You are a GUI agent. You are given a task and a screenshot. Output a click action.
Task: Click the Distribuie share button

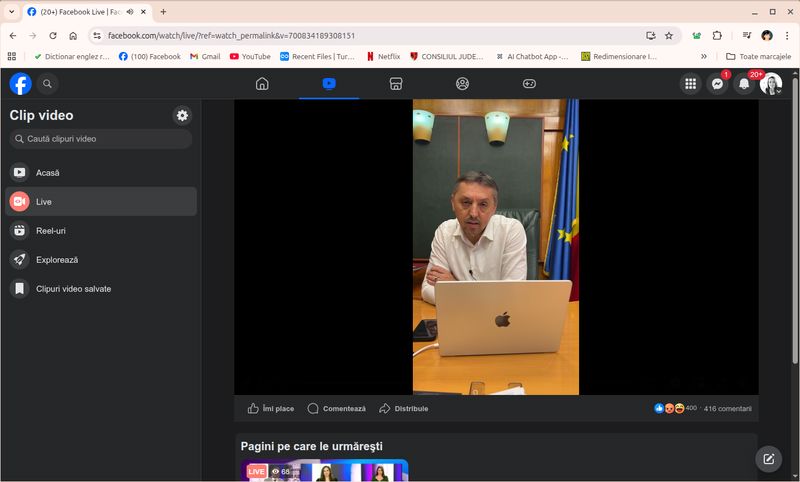pos(403,408)
